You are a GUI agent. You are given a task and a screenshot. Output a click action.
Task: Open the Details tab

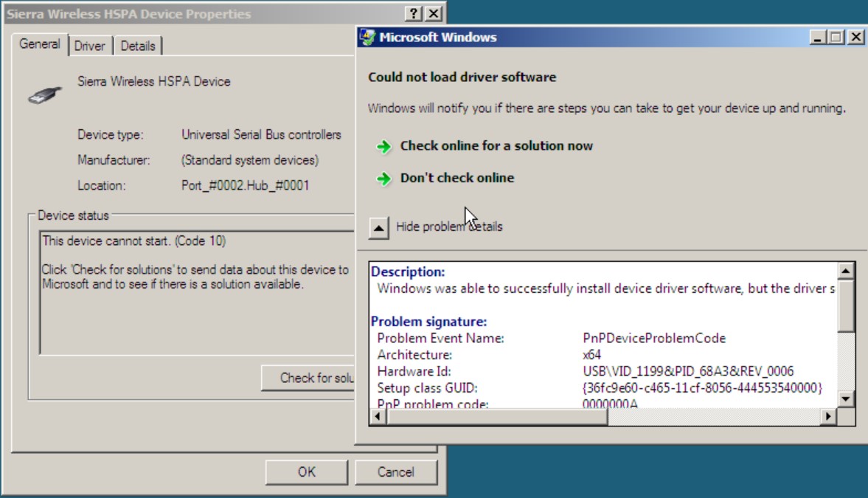click(138, 46)
